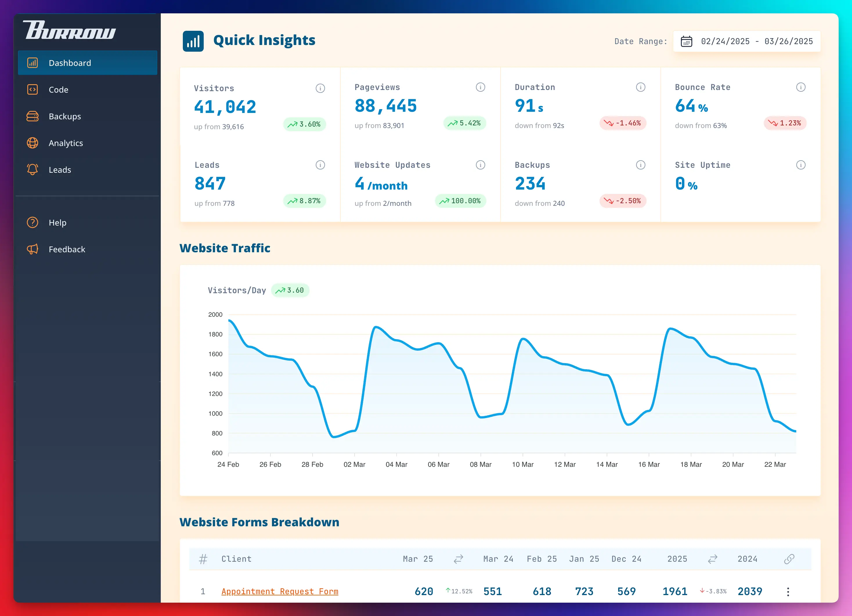Click the hash column header icon

pyautogui.click(x=203, y=559)
